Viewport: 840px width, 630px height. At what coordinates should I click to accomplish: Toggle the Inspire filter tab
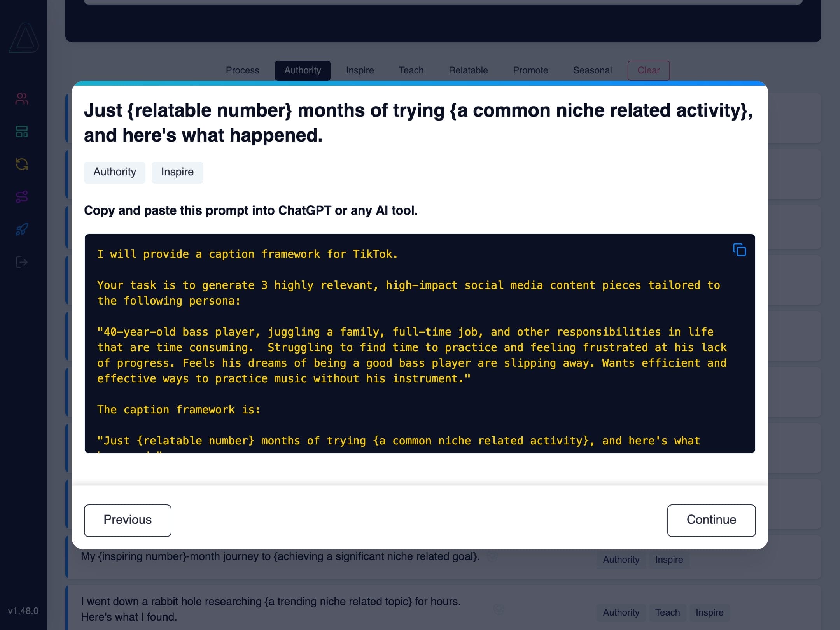360,70
